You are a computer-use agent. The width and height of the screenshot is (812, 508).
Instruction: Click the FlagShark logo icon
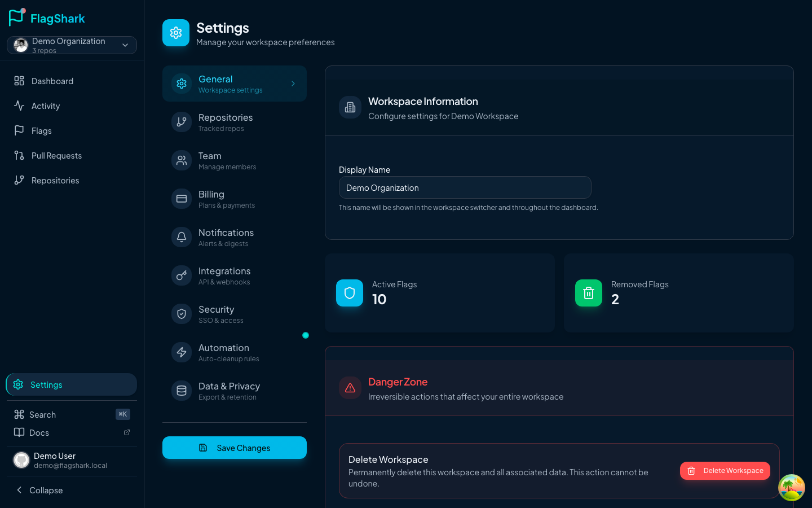coord(17,17)
